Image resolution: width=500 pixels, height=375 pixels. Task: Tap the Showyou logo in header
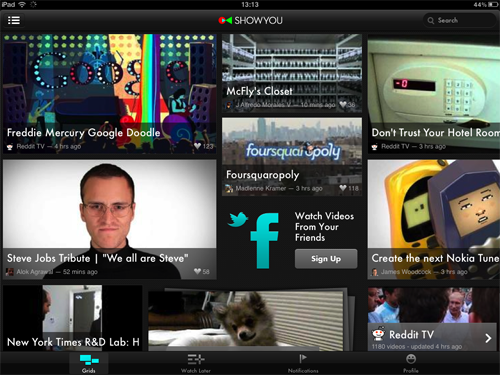coord(250,20)
